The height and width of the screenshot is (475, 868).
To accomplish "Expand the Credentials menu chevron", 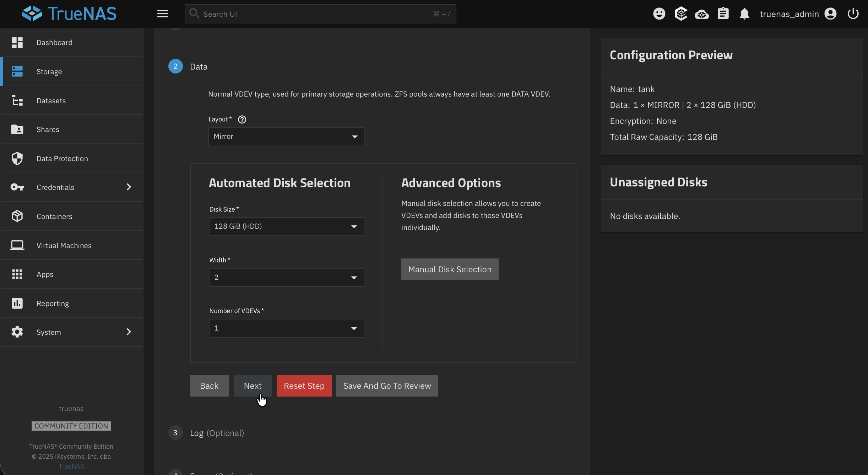I will tap(129, 187).
